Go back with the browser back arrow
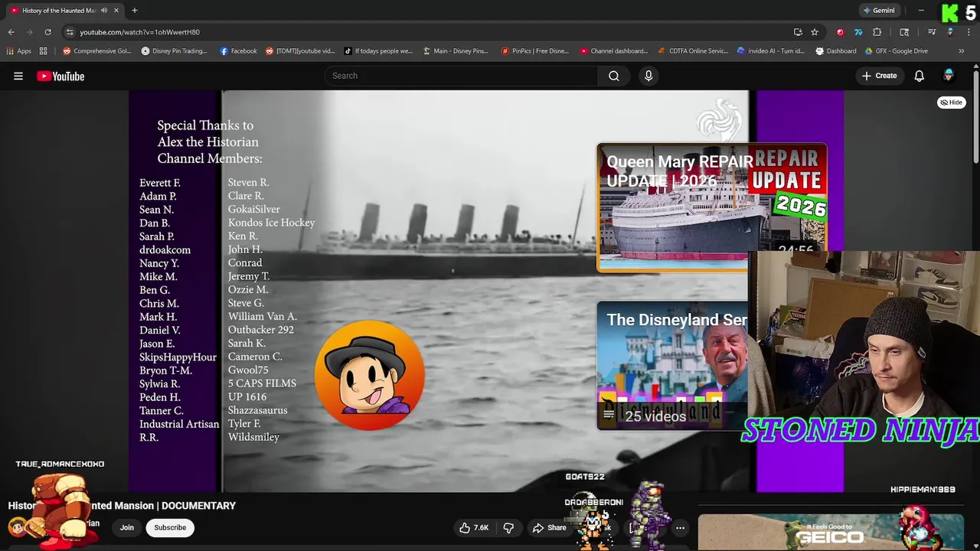The image size is (980, 551). (11, 32)
